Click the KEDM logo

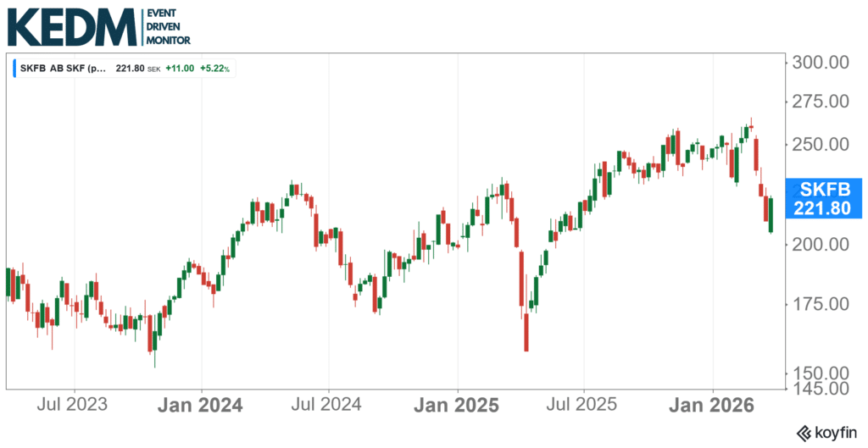click(70, 26)
